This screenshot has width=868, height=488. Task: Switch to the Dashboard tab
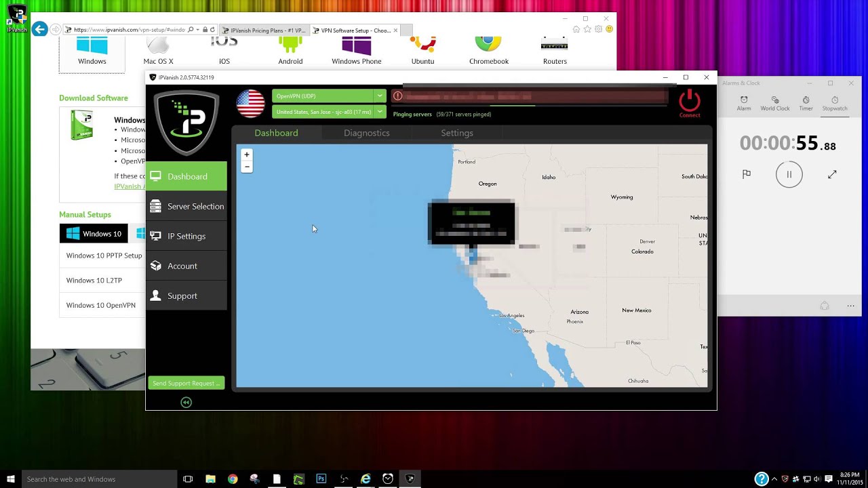(x=276, y=133)
